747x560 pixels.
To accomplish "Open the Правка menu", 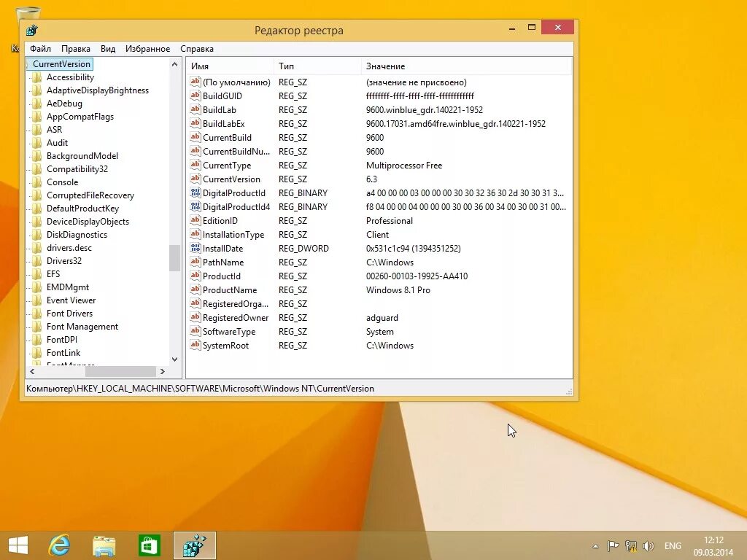I will (x=75, y=49).
